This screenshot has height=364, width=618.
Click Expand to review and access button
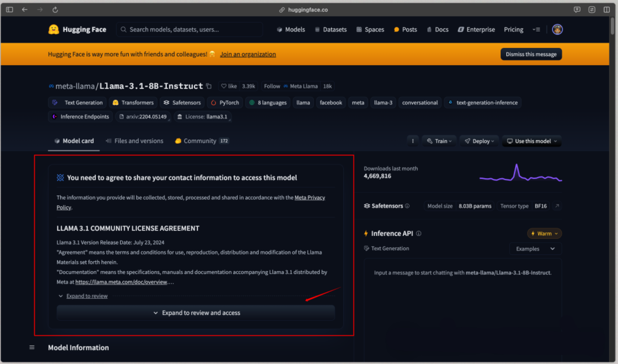[x=196, y=313]
